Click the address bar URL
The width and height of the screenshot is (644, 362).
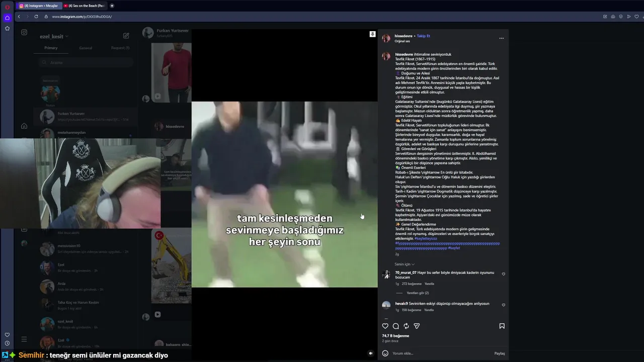[82, 17]
